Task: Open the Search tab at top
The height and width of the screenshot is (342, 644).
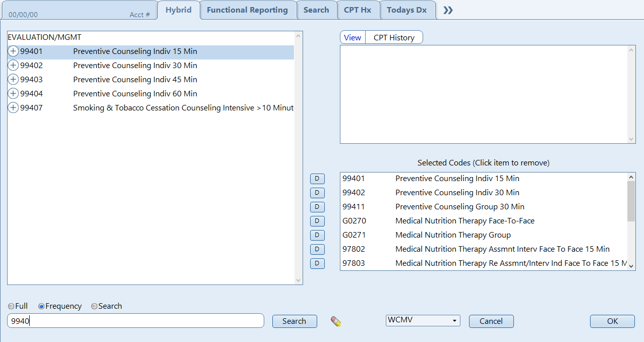Action: 316,10
